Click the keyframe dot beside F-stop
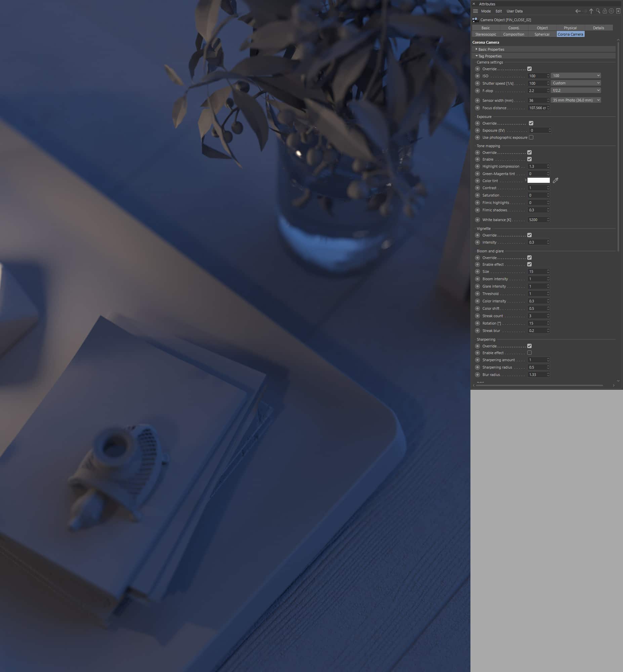Viewport: 623px width, 672px height. [477, 91]
